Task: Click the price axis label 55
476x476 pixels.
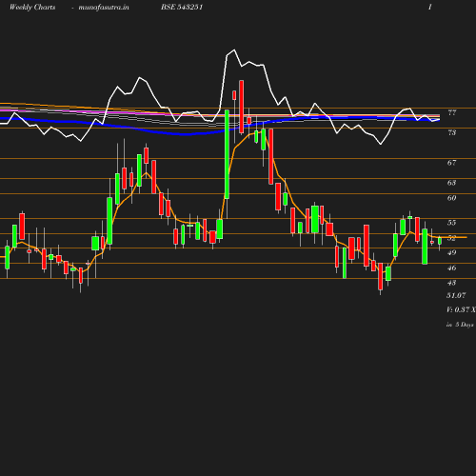Action: pos(452,223)
